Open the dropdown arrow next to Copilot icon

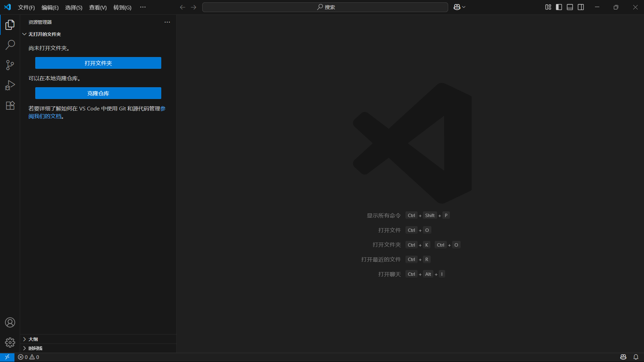(x=464, y=7)
